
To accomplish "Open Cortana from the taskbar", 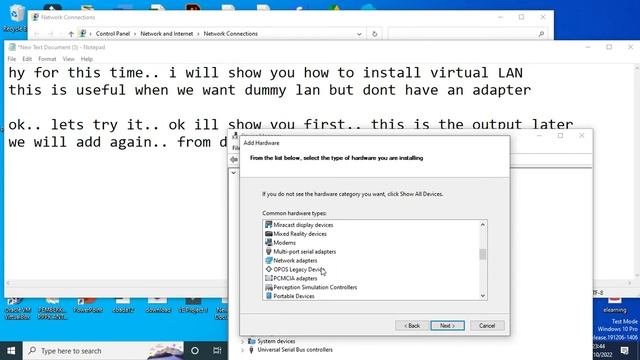I will (195, 351).
